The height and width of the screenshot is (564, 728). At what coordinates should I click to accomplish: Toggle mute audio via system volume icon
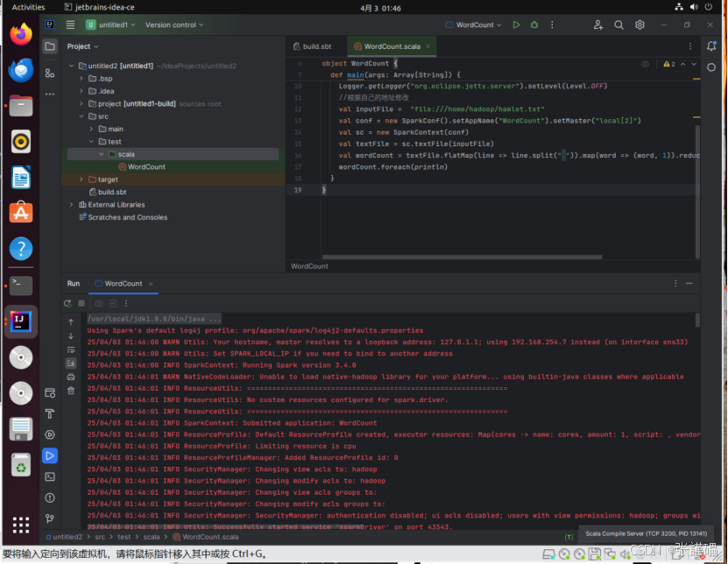695,7
